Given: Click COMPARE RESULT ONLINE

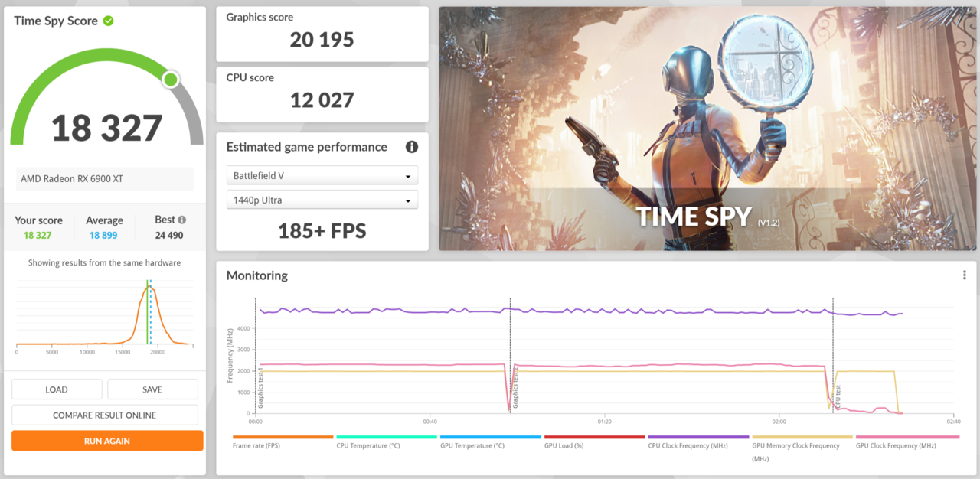Looking at the screenshot, I should click(x=104, y=415).
